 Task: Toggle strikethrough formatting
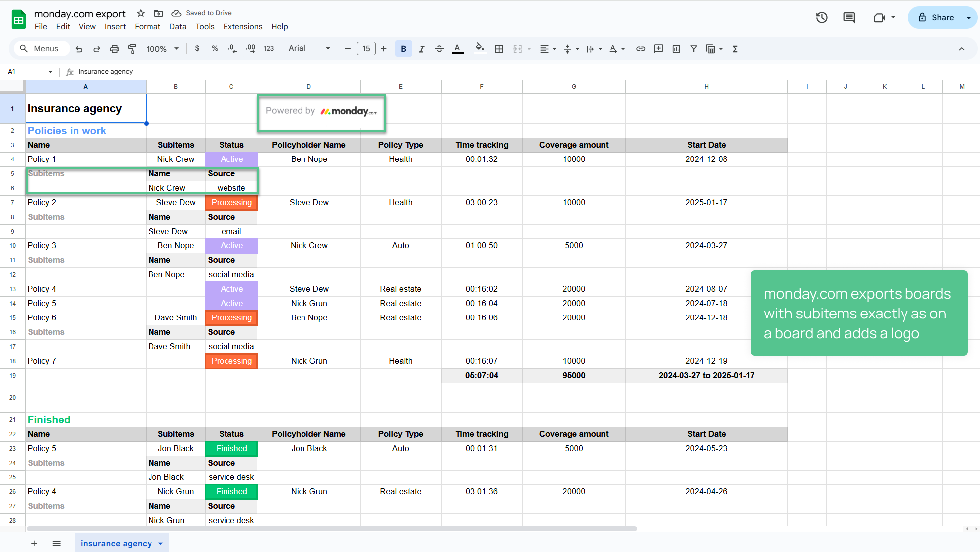pyautogui.click(x=439, y=49)
